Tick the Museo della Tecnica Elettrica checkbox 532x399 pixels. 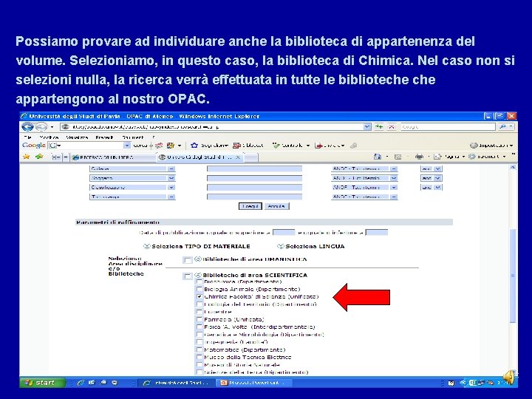199,357
